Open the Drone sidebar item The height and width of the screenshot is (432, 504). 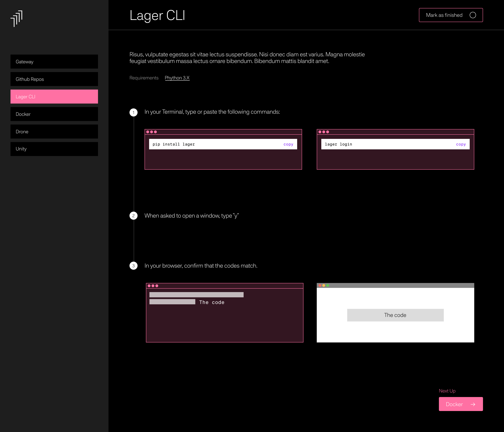(54, 132)
